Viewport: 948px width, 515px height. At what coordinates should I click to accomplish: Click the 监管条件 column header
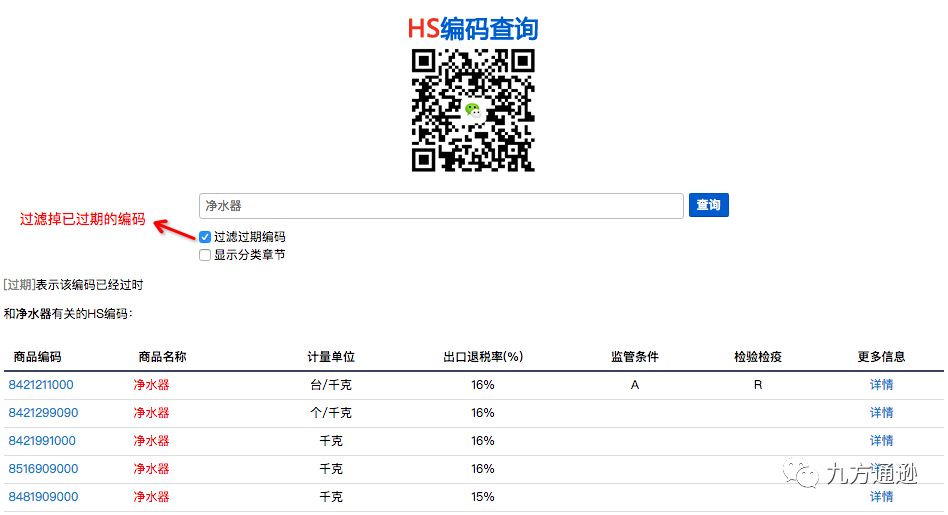(x=634, y=357)
